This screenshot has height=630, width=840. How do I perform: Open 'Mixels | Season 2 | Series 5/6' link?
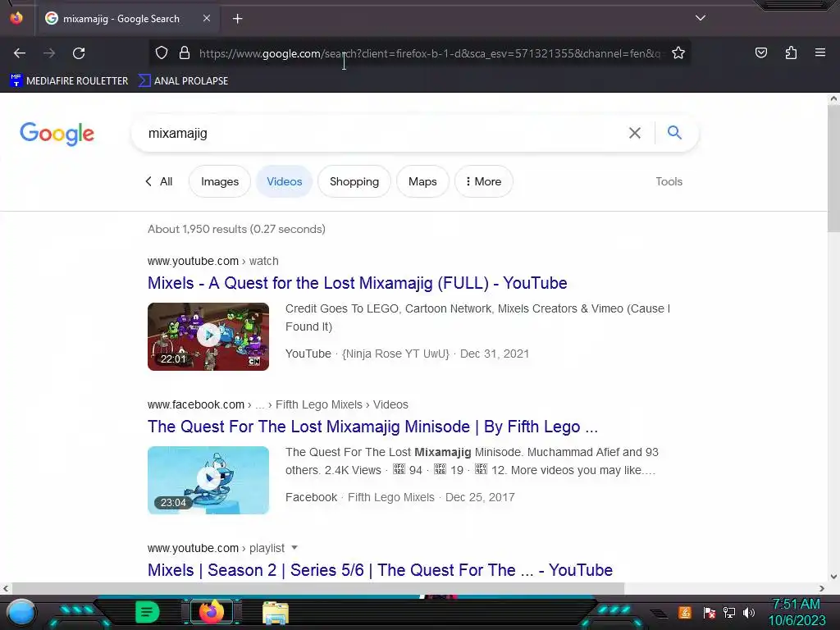click(381, 570)
